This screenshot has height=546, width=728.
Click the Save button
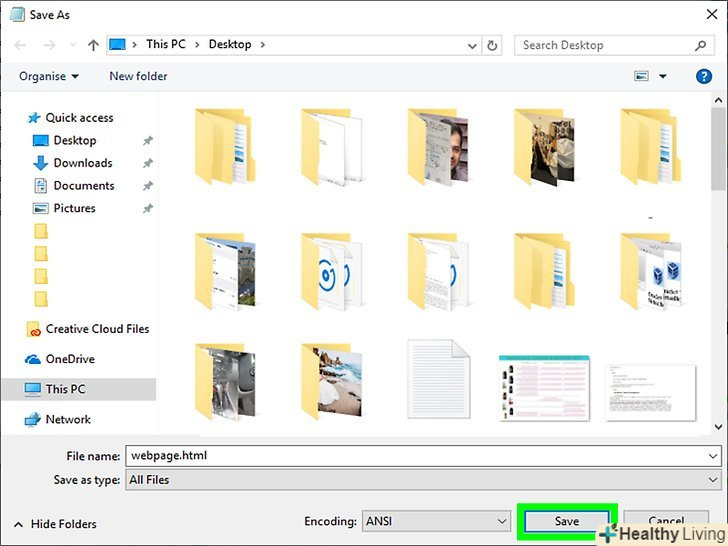567,521
